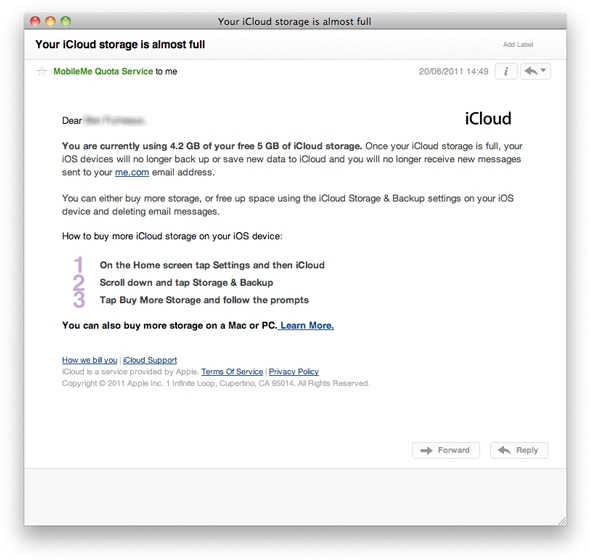Click the copyright 2011 Apple Inc. line
The height and width of the screenshot is (560, 590).
(216, 383)
